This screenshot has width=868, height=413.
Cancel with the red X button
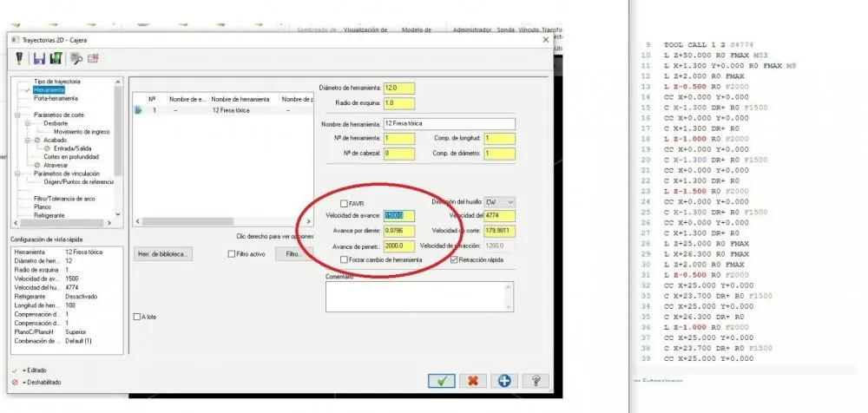point(473,381)
